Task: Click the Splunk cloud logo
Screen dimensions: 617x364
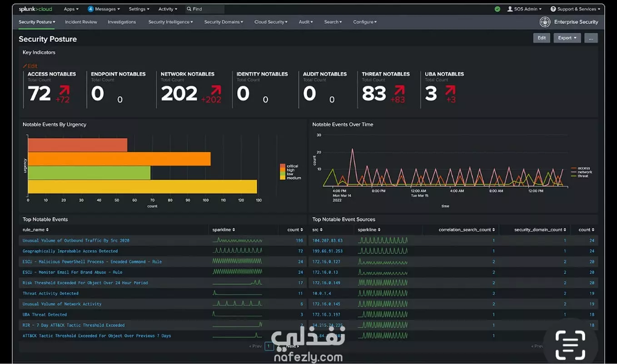Action: [x=35, y=9]
